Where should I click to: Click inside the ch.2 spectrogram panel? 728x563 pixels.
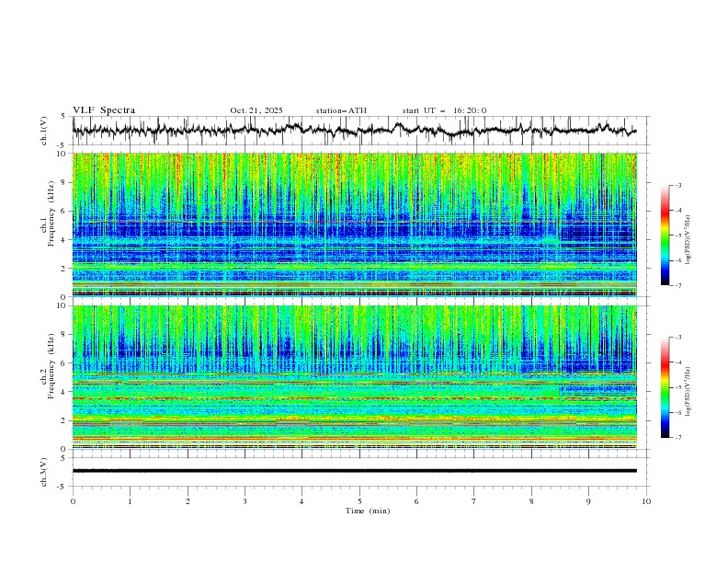tap(354, 377)
